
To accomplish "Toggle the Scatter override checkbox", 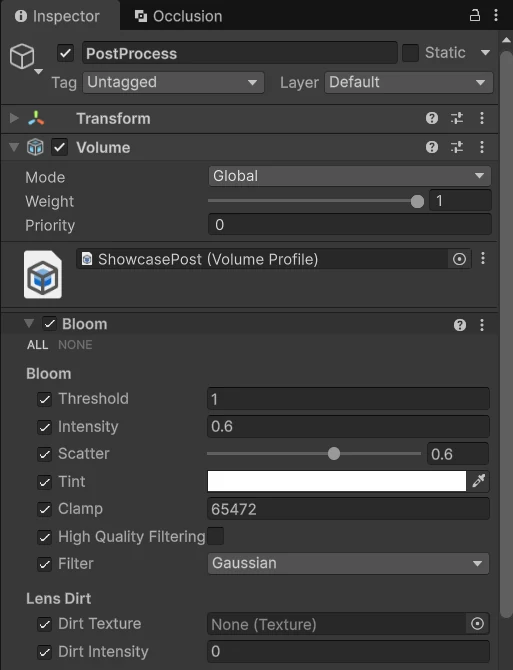I will point(44,454).
